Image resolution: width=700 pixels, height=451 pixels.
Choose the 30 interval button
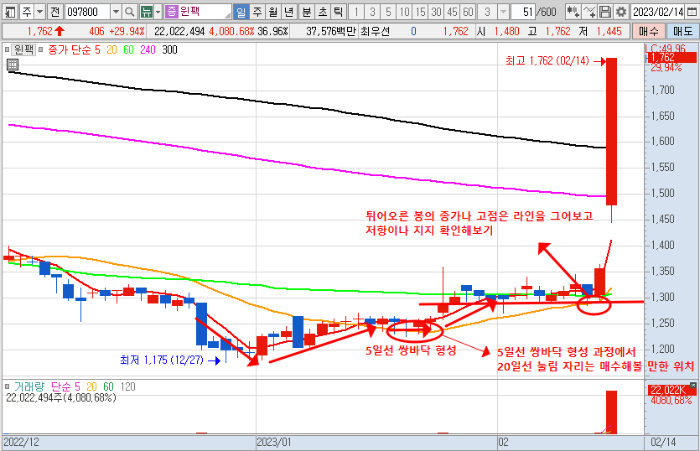[437, 12]
